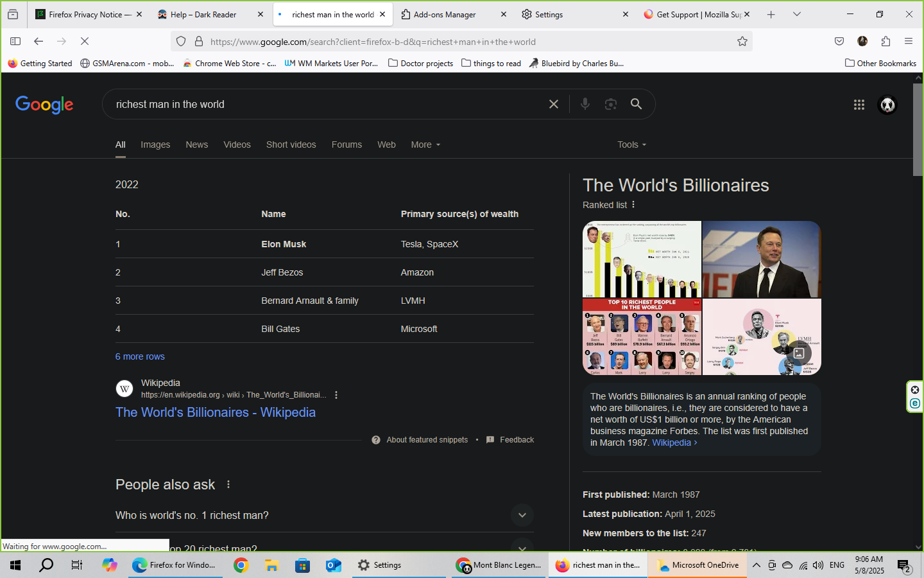
Task: Open the Other Bookmarks folder
Action: pos(881,63)
